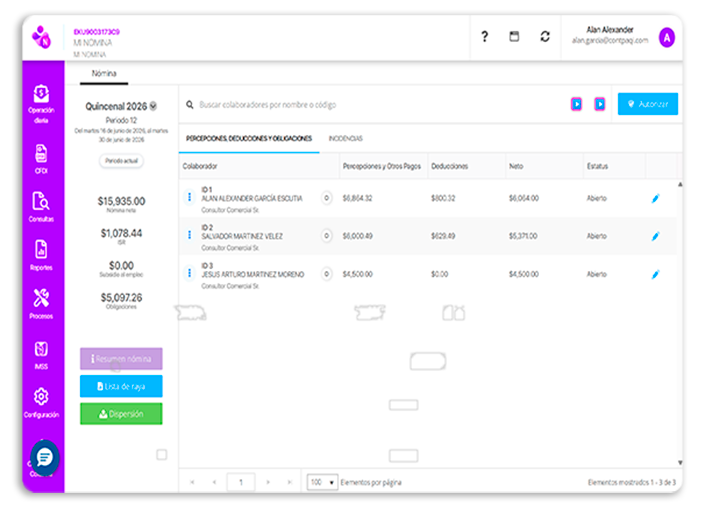Sort by the Deducciones column header

coord(450,166)
